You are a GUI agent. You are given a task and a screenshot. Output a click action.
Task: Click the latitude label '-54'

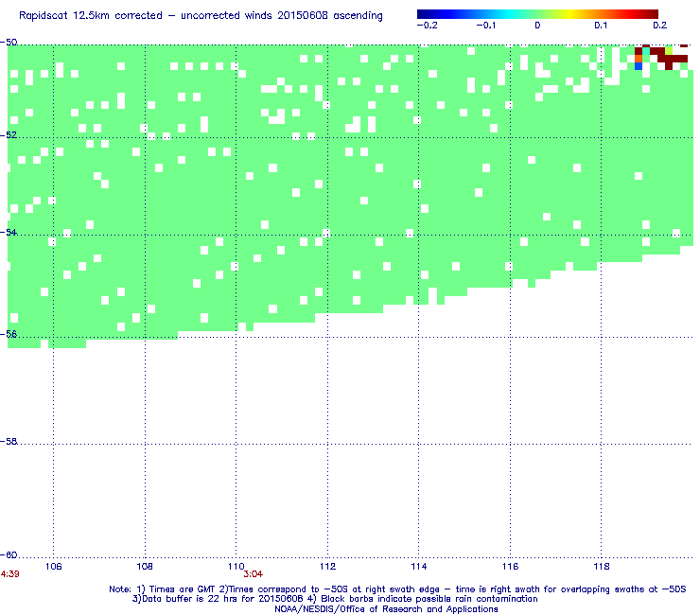click(9, 232)
